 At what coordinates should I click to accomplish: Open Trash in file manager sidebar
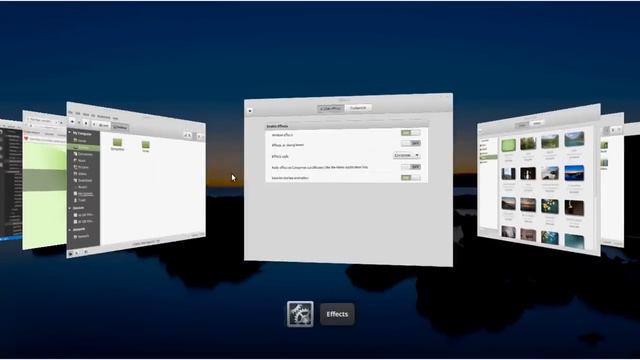point(80,200)
